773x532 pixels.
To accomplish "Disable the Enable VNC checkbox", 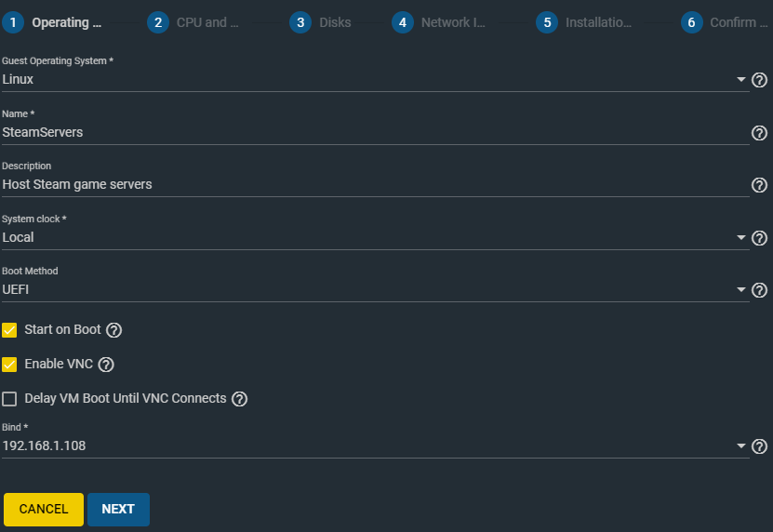I will point(9,365).
